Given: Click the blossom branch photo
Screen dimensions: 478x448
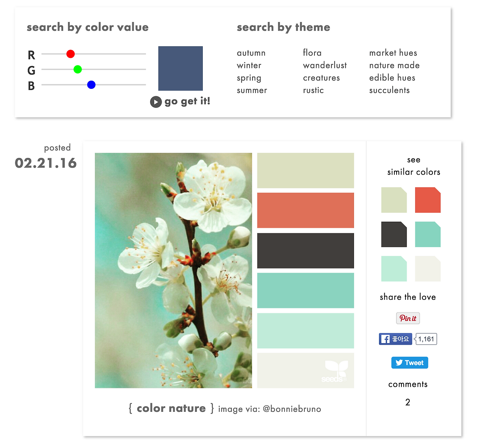Looking at the screenshot, I should [x=173, y=270].
